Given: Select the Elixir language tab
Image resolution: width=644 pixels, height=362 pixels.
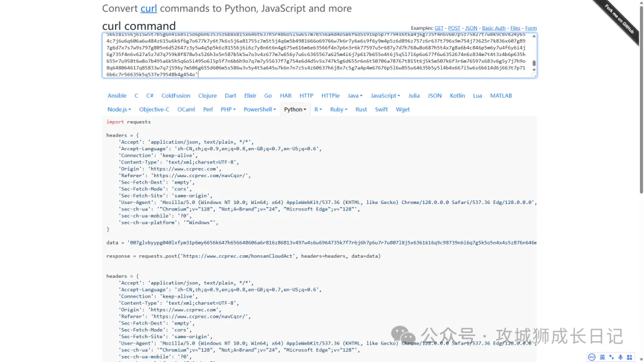Looking at the screenshot, I should tap(250, 95).
